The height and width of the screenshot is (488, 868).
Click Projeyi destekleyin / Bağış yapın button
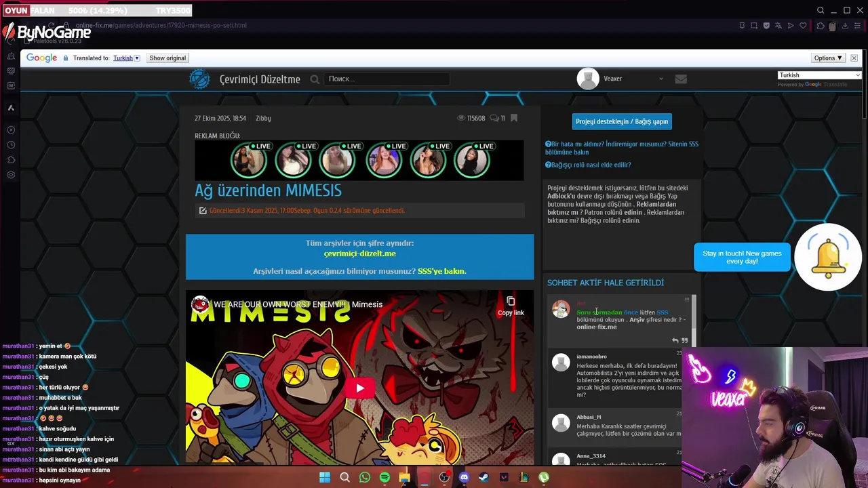click(622, 121)
